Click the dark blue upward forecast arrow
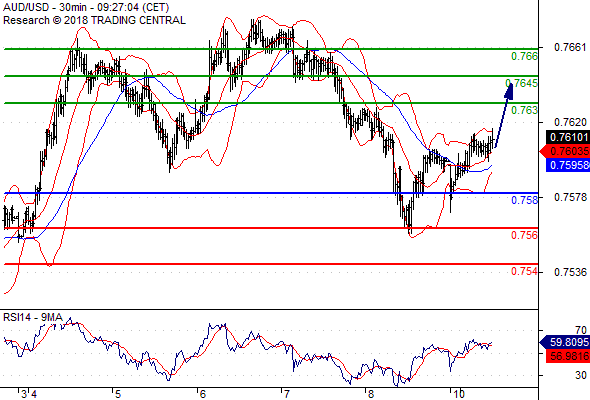 [x=503, y=116]
